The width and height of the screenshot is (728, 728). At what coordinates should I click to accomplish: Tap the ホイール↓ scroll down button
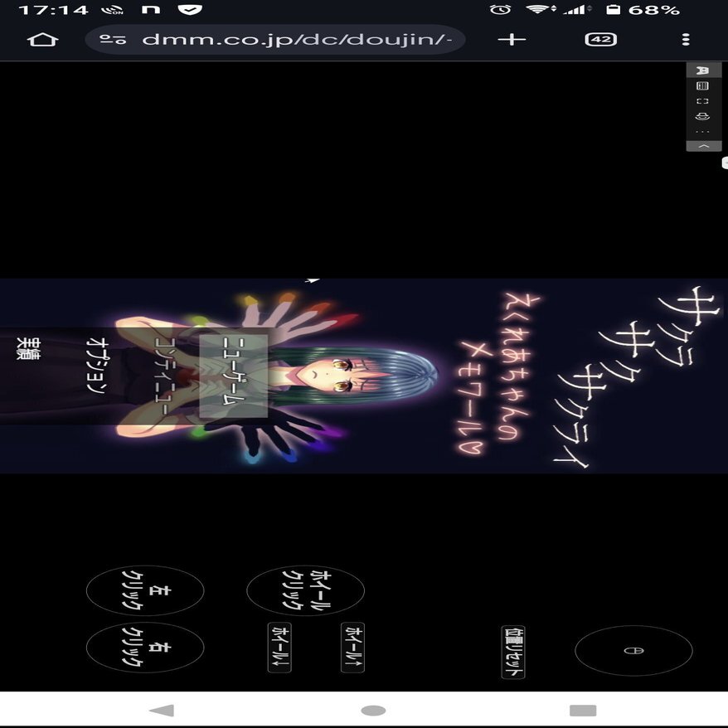point(279,648)
